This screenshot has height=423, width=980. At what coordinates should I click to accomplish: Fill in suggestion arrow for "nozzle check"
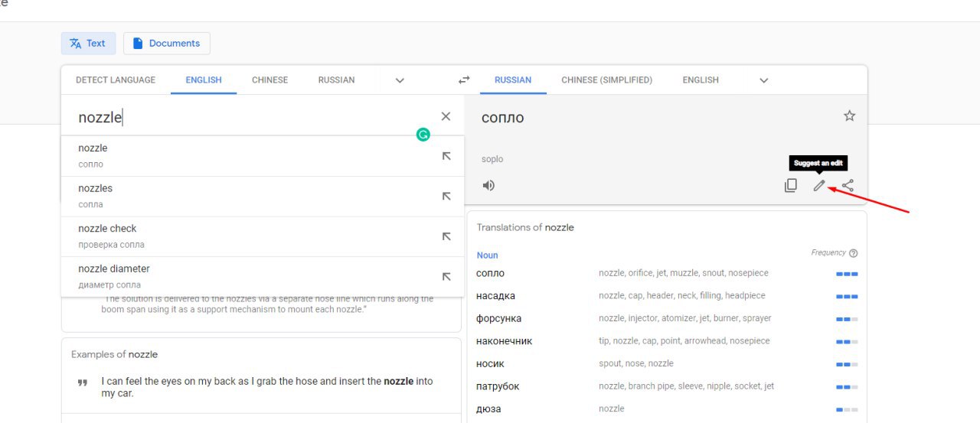(446, 236)
